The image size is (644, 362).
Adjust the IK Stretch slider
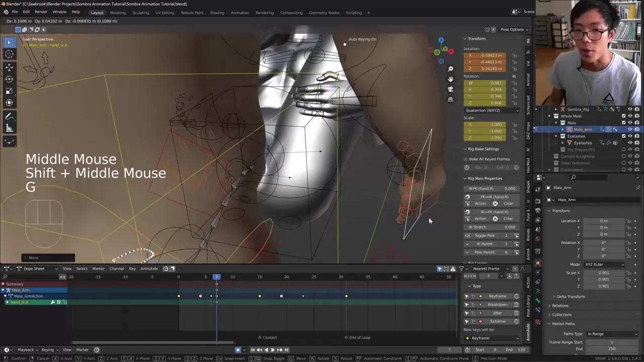pyautogui.click(x=491, y=227)
